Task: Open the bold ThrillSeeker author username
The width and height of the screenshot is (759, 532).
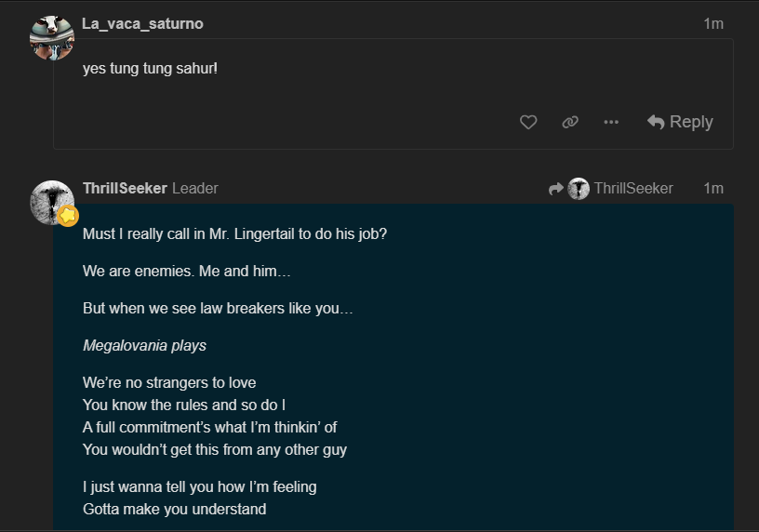Action: point(125,188)
